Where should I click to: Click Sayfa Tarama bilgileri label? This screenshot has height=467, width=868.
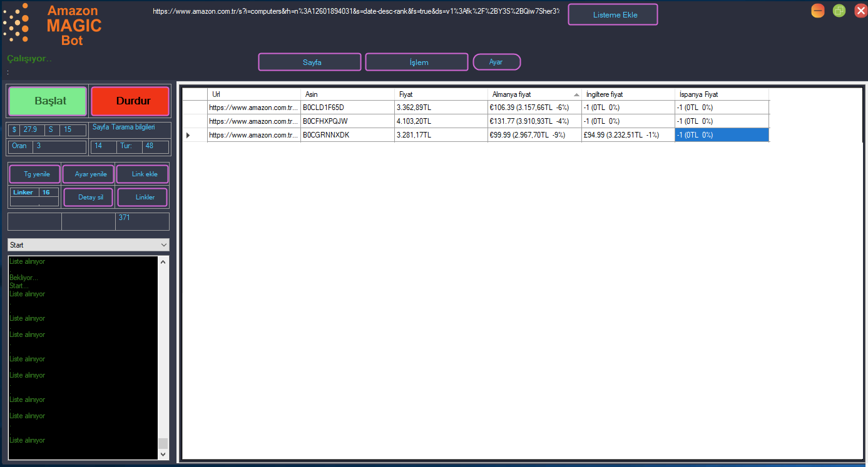point(124,127)
